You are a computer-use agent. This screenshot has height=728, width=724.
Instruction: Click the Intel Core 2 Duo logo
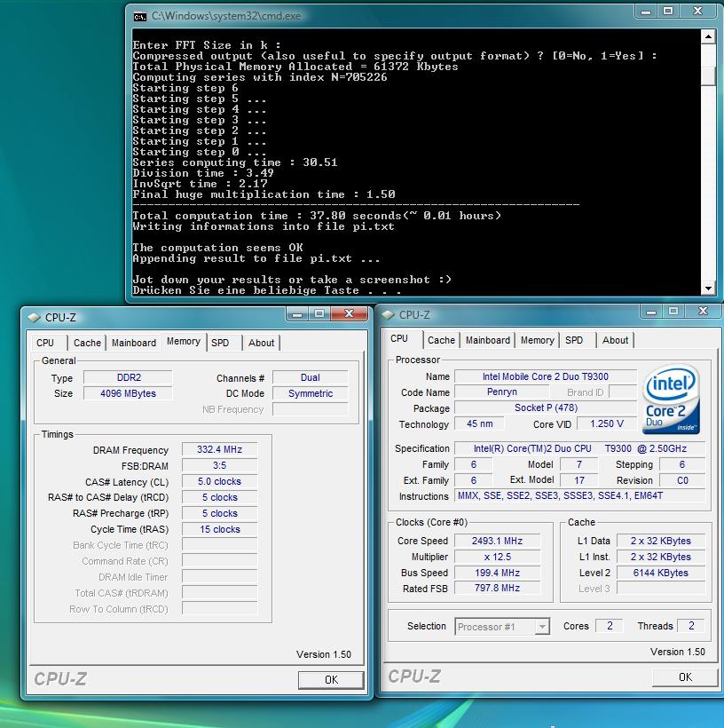coord(671,400)
